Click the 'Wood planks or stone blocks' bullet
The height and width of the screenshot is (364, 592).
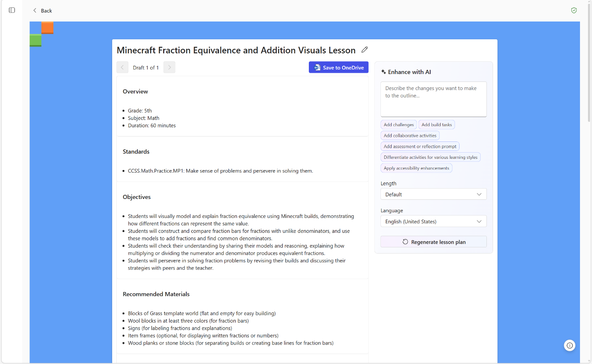[231, 343]
